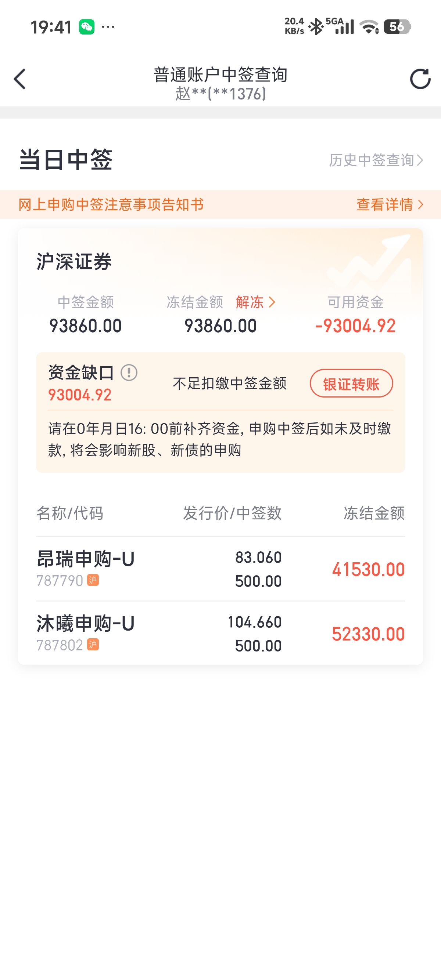Tap the 沪 badge beside 787790
Screen dimensions: 441x980
click(93, 580)
